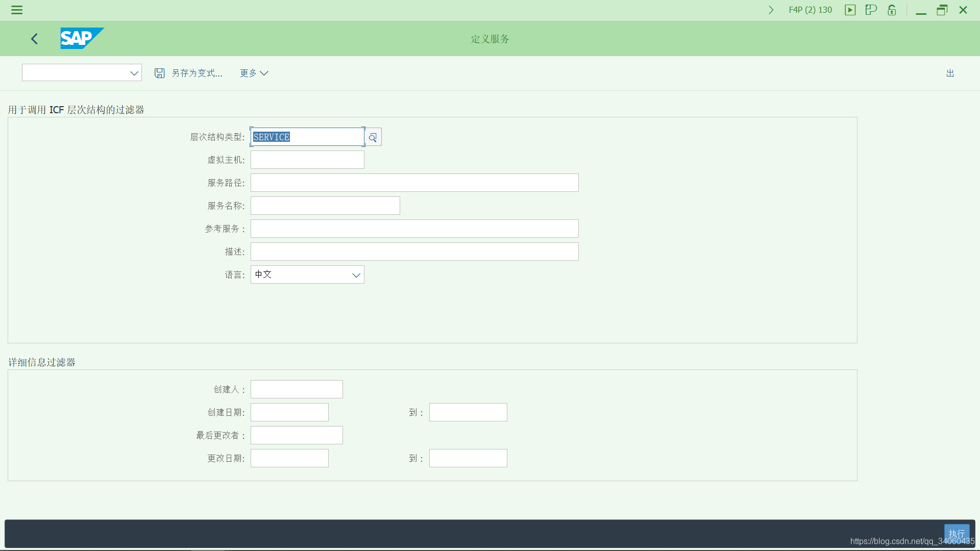The image size is (980, 551).
Task: Click into the 服务名称 field
Action: [325, 206]
